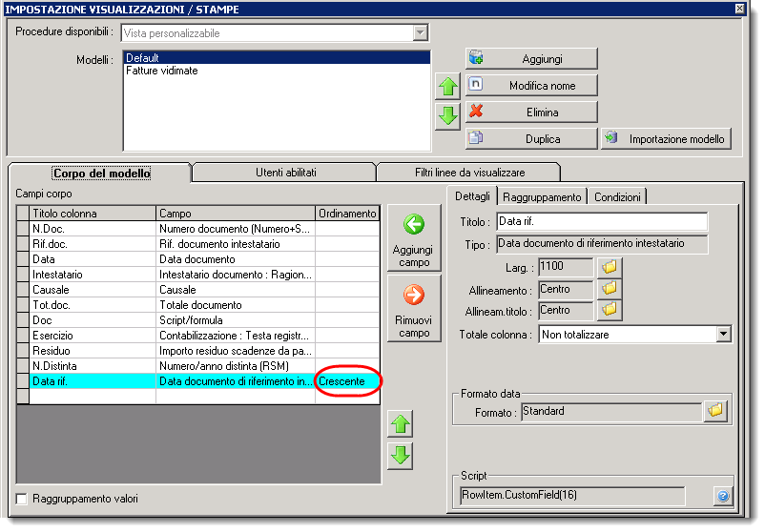The width and height of the screenshot is (765, 532).
Task: Open Procedure disponibili dropdown
Action: (x=420, y=33)
